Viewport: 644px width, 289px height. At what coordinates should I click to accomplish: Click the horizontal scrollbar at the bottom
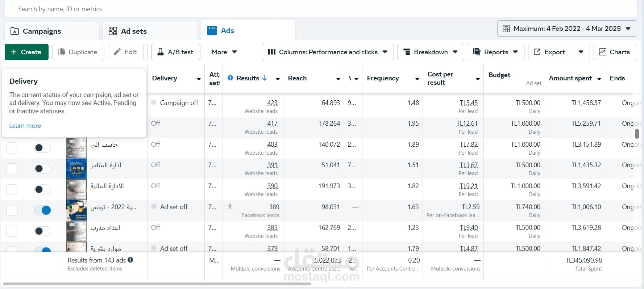coord(157,284)
